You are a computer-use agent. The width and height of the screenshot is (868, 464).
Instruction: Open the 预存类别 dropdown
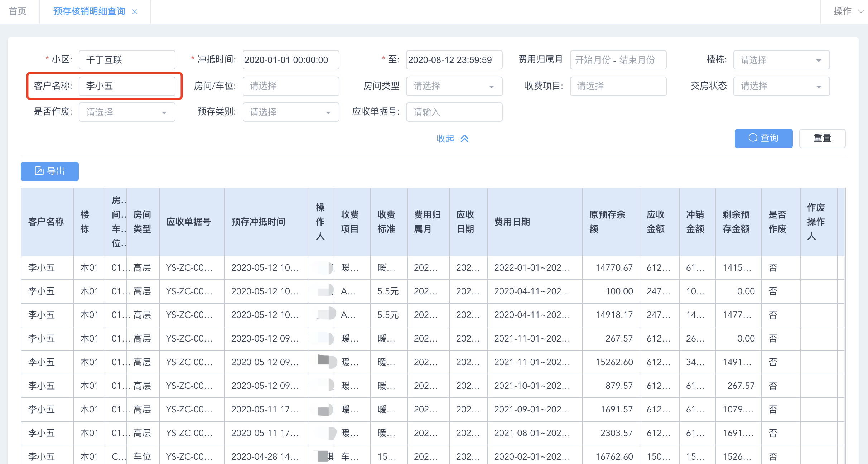[291, 112]
